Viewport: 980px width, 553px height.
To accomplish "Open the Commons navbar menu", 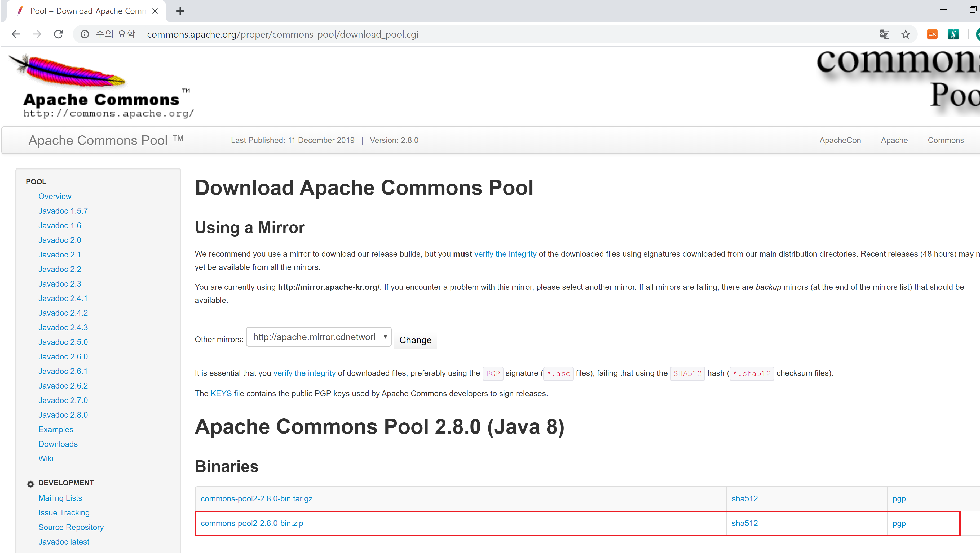I will click(x=945, y=140).
